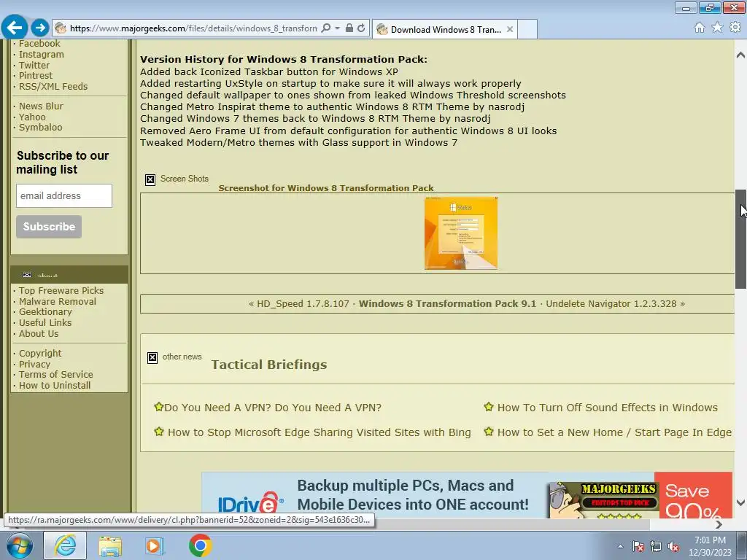Open About Us link

click(x=39, y=334)
